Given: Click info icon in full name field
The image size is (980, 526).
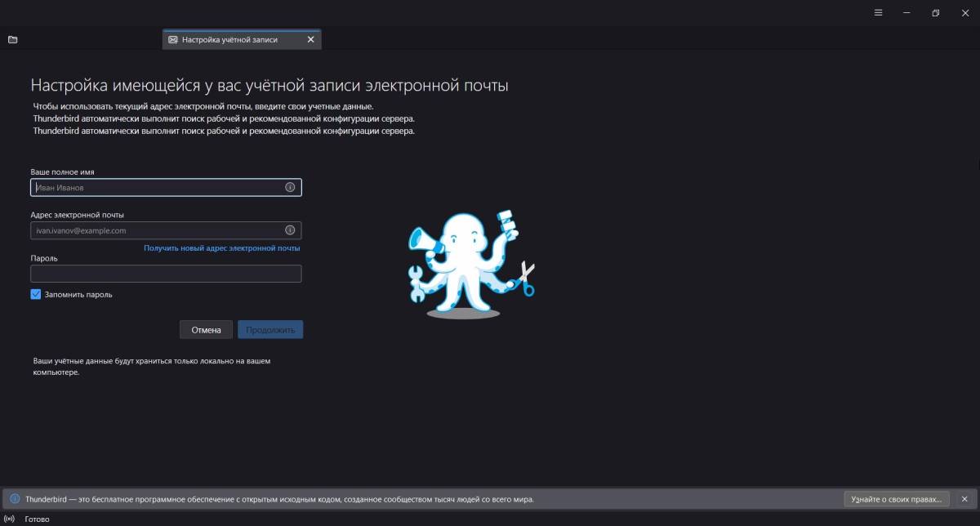Looking at the screenshot, I should pyautogui.click(x=290, y=188).
